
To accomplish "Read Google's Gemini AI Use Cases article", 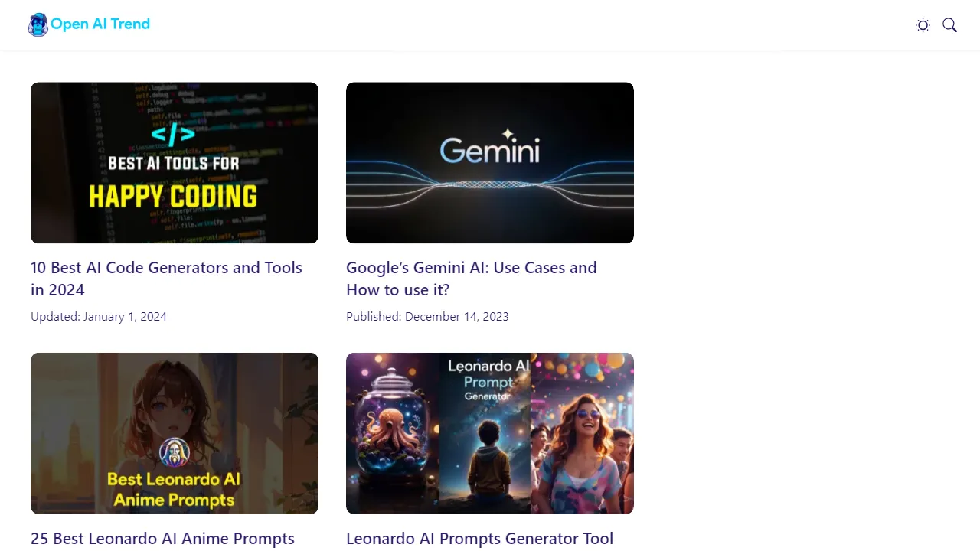I will [472, 279].
